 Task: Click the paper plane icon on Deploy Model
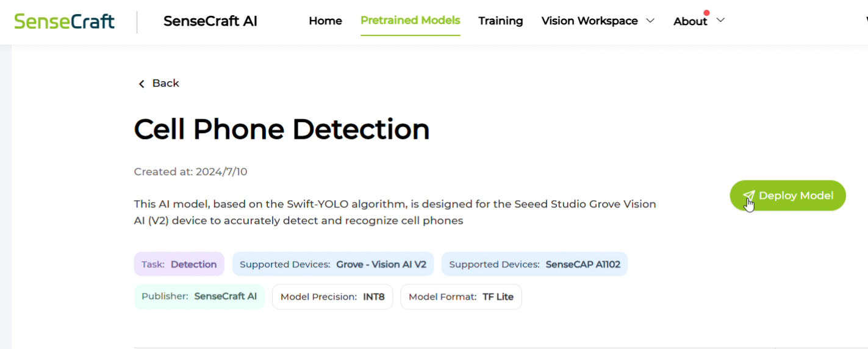coord(748,196)
